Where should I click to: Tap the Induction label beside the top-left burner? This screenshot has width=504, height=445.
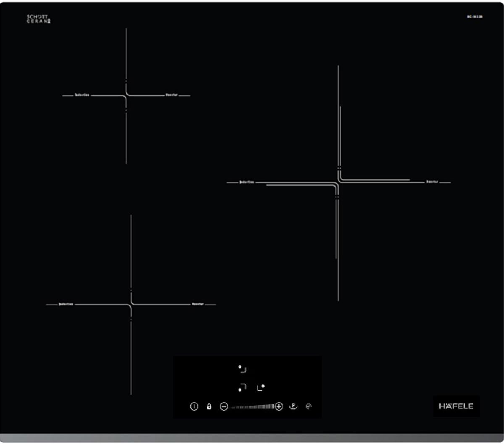click(82, 95)
